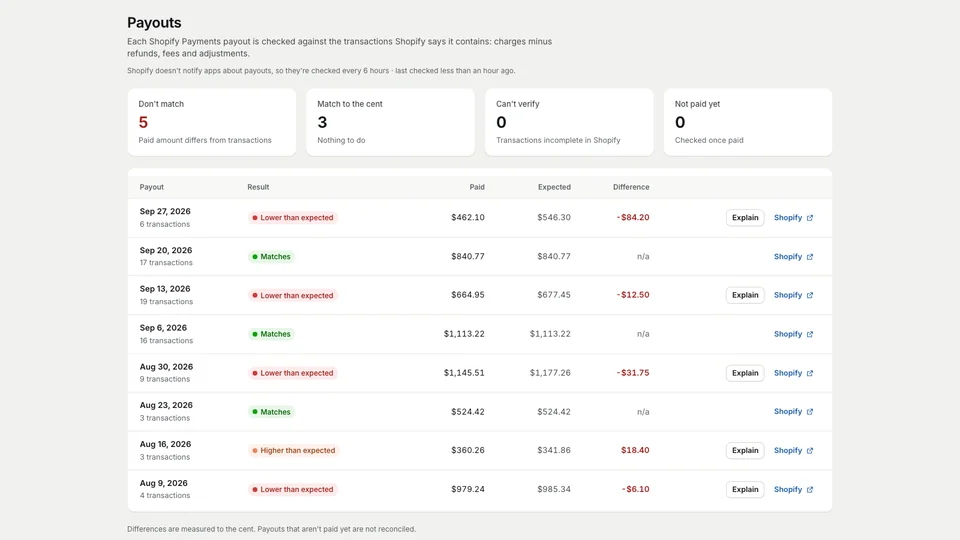Select the Match to the cent card
The height and width of the screenshot is (540, 960).
tap(391, 122)
